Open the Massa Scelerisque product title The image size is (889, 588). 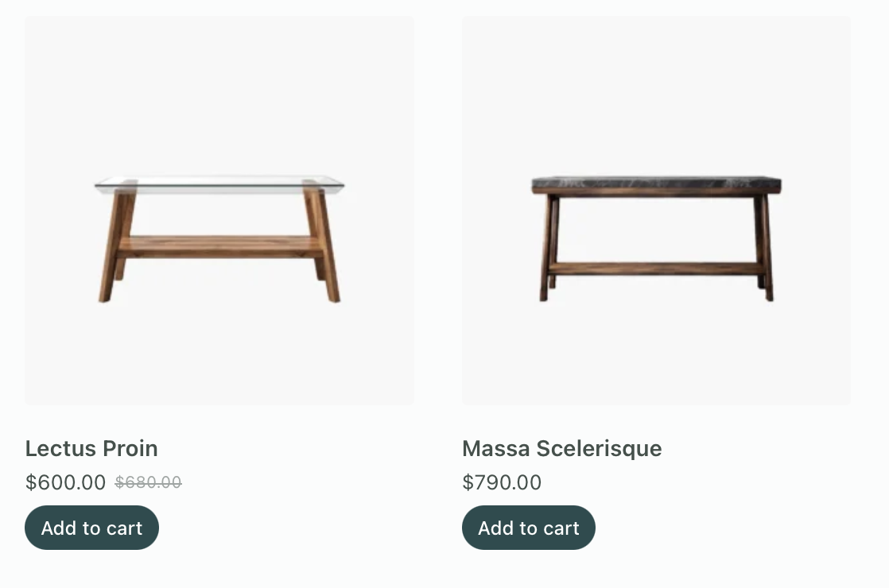coord(562,449)
